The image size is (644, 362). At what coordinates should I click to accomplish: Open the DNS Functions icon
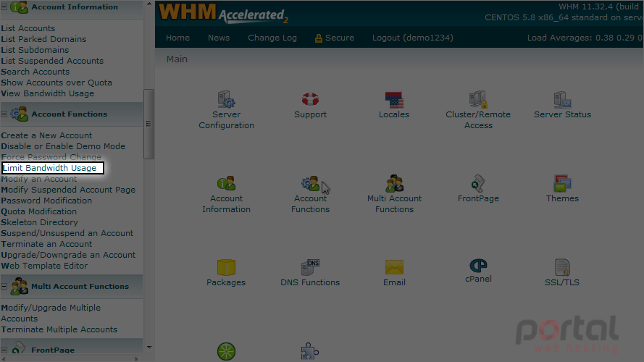(x=310, y=267)
